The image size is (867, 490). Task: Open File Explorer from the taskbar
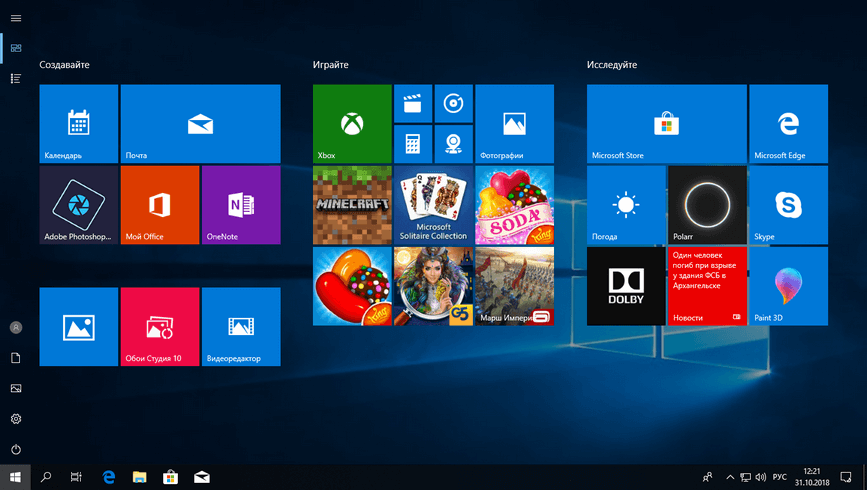click(x=139, y=477)
